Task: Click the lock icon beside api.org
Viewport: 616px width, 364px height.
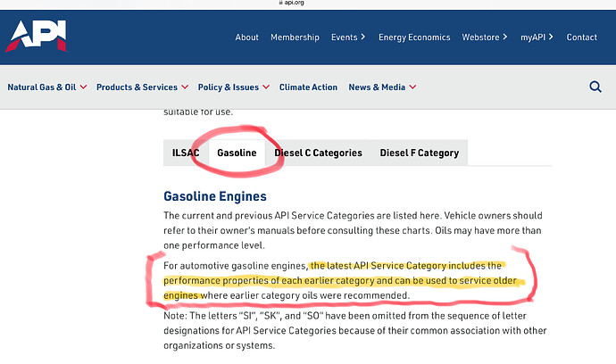Action: pyautogui.click(x=280, y=3)
